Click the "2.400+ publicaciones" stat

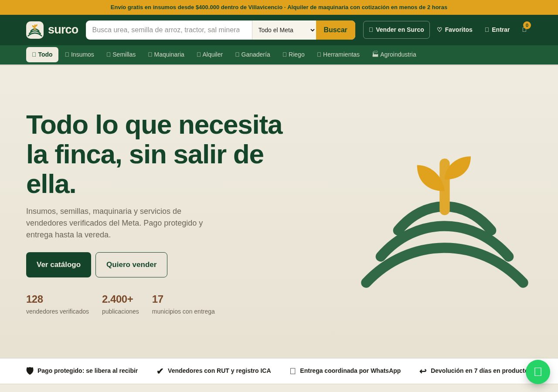coord(120,304)
